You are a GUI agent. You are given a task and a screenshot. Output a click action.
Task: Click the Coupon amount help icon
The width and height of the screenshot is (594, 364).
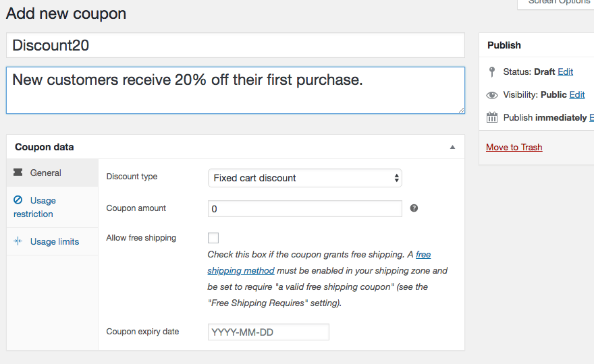pyautogui.click(x=414, y=208)
